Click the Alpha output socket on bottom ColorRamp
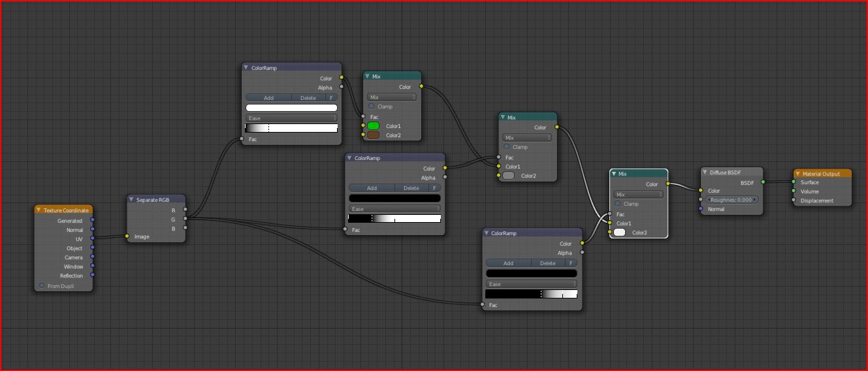 coord(582,252)
